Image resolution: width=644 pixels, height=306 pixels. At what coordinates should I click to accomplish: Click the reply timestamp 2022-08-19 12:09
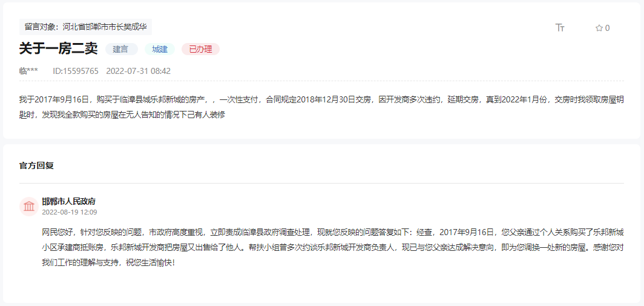click(x=70, y=212)
